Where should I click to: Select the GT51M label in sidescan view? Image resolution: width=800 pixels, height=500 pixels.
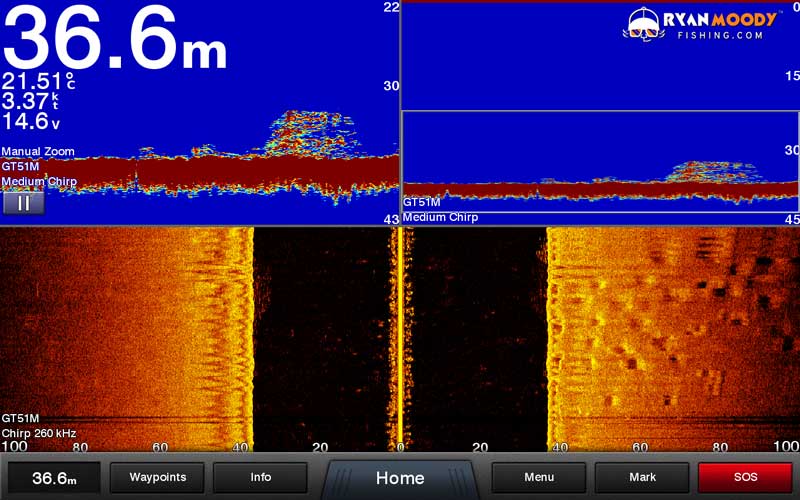point(20,418)
